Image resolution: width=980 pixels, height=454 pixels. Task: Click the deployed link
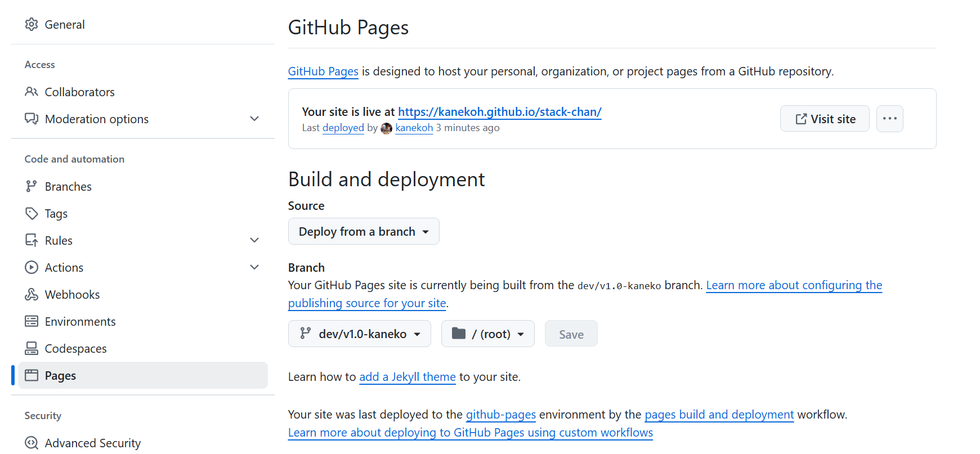(x=343, y=128)
